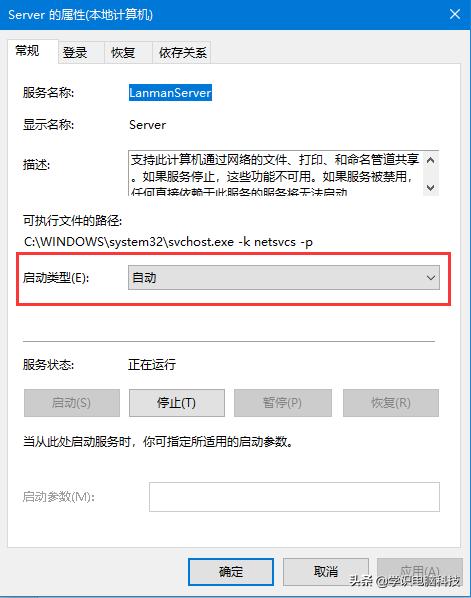Click the 常规 tab
Viewport: 471px width, 598px height.
tap(27, 50)
